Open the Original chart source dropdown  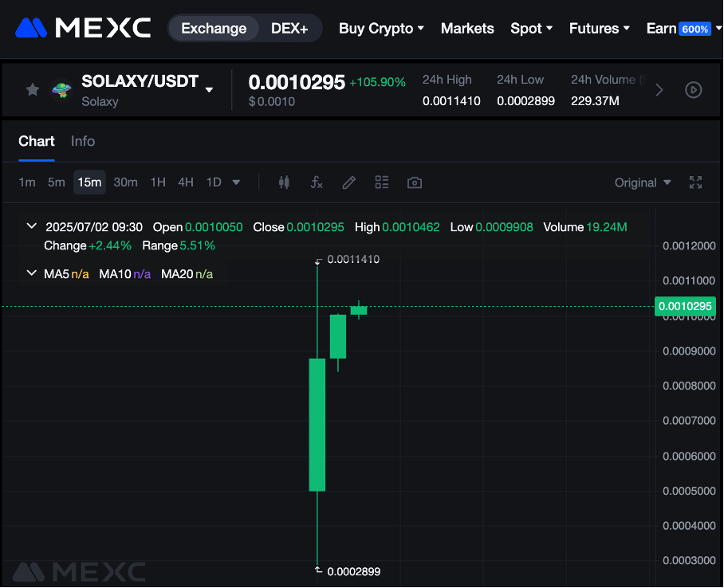point(643,182)
